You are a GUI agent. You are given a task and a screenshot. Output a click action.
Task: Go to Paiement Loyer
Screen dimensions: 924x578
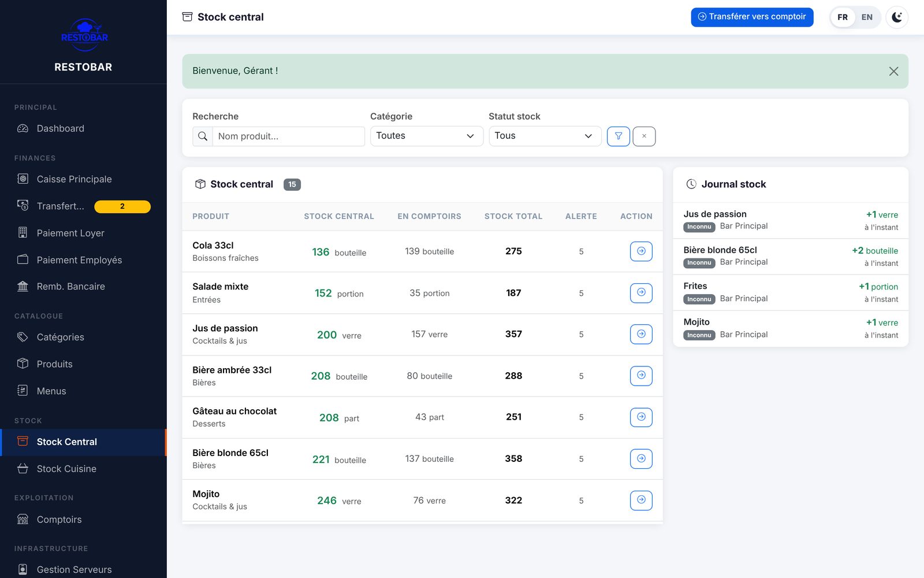tap(83, 233)
